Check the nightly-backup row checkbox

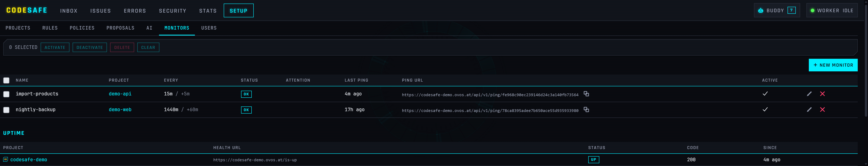pos(6,110)
